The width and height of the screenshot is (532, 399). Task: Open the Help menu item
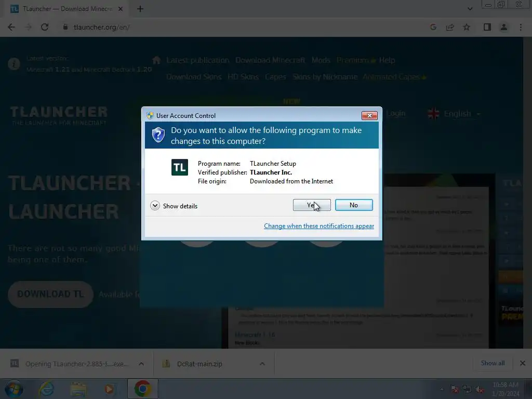[387, 60]
